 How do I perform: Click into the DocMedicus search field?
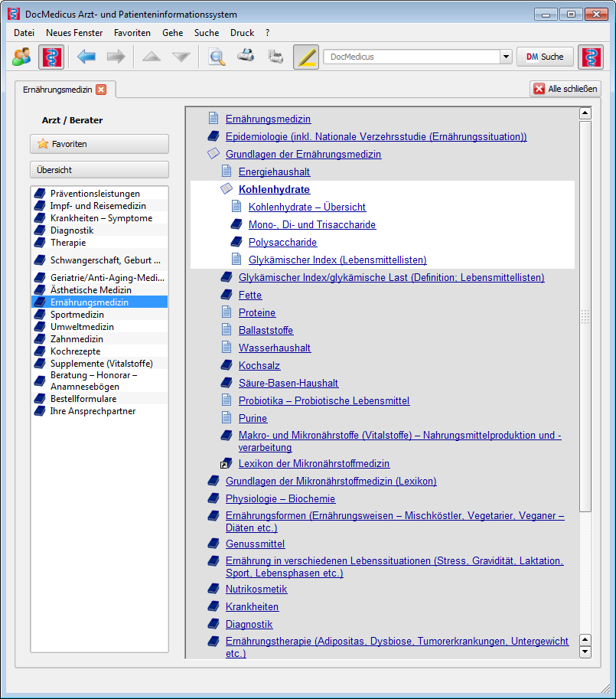point(412,57)
